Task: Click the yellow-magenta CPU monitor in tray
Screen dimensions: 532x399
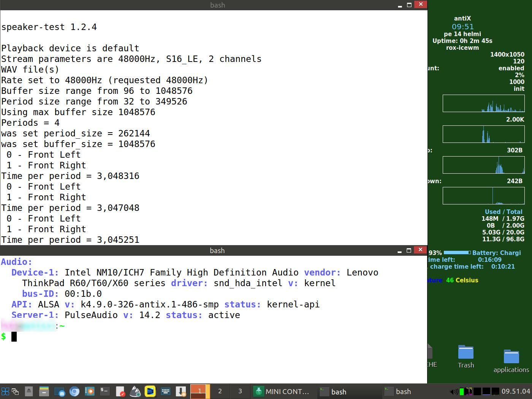Action: point(469,391)
